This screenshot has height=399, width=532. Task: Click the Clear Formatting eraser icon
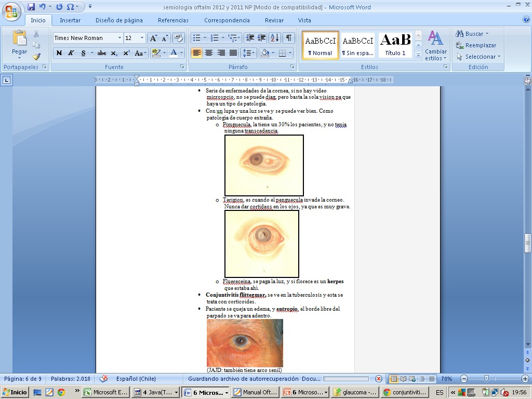click(179, 38)
